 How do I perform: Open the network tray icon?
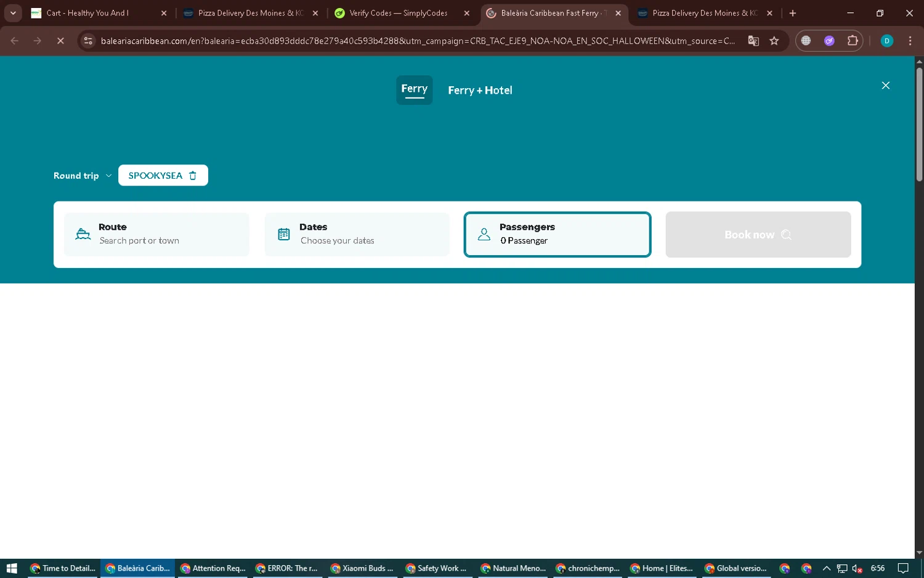(842, 568)
